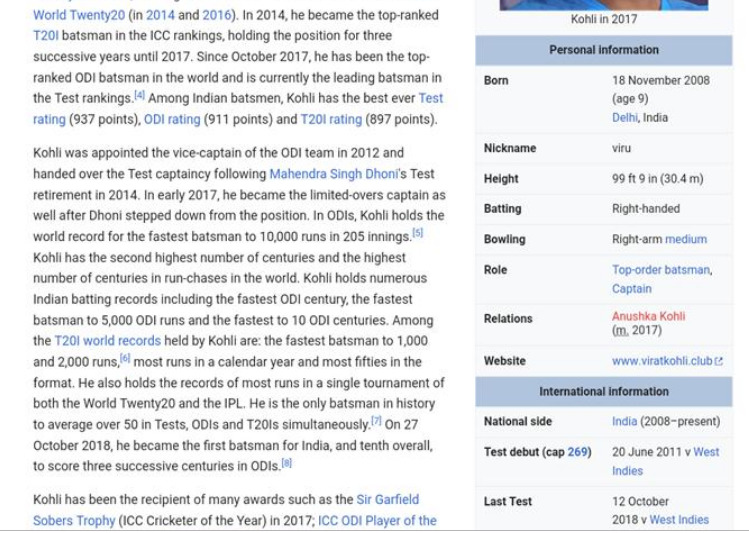
Task: Click the 'Website' row label
Action: (504, 361)
